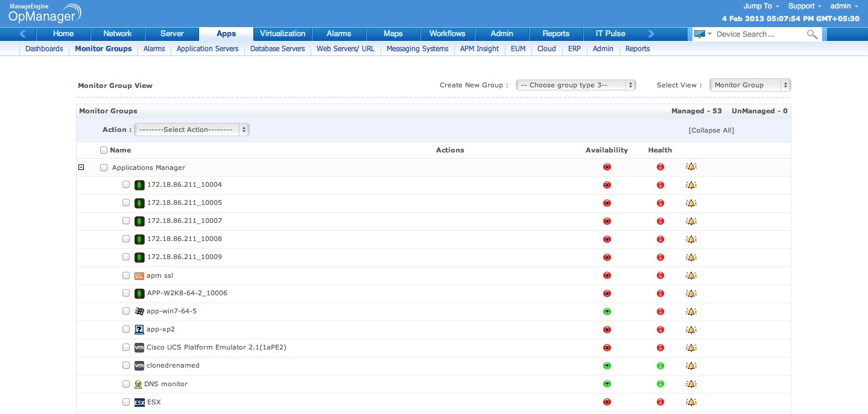Tick the Cisco UCS Platform Emulator checkbox
Screen dimensions: 868x414
(126, 347)
